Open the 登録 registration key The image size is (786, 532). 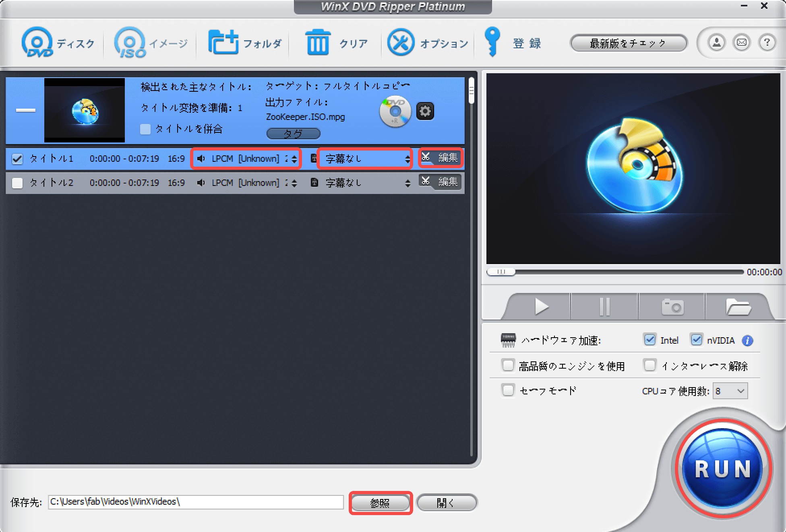click(512, 43)
